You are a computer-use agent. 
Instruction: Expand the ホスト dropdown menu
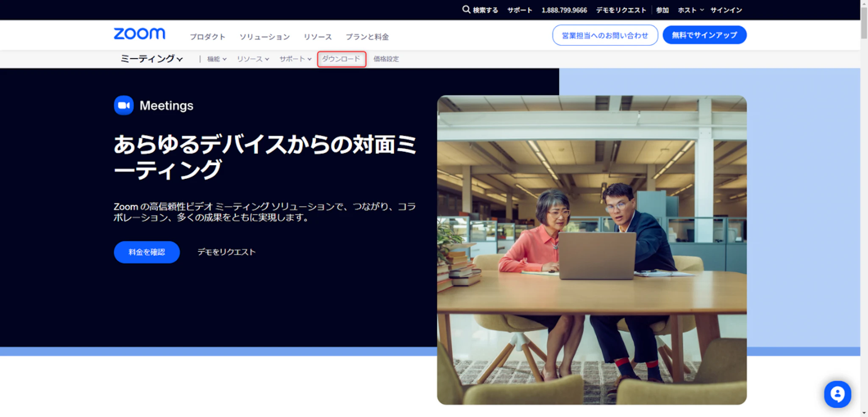690,10
